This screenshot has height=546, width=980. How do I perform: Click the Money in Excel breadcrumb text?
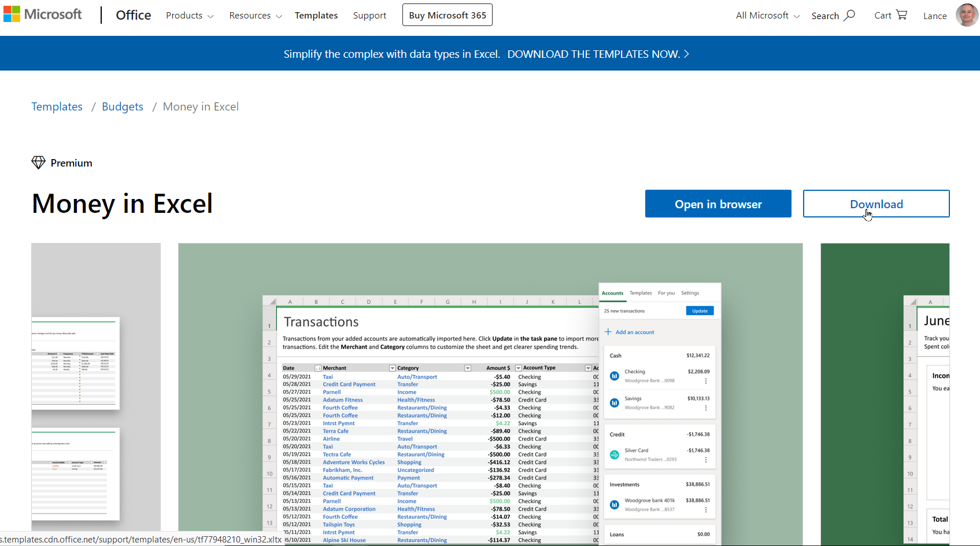201,106
